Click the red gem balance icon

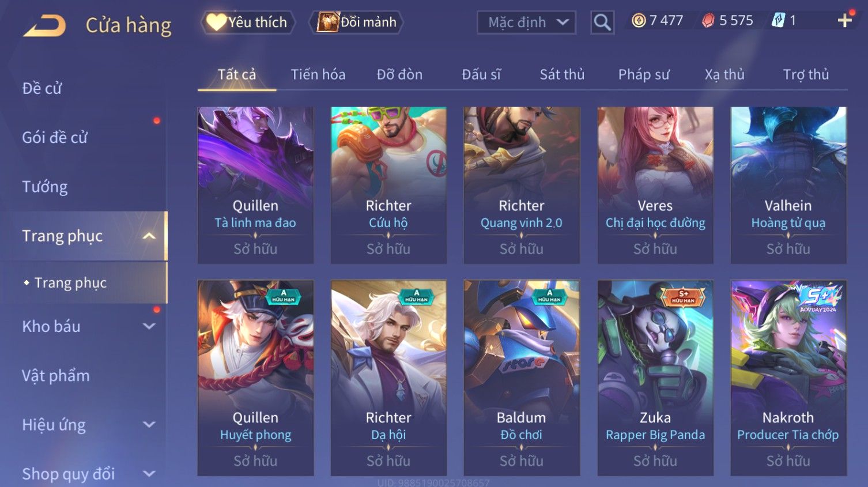point(708,21)
